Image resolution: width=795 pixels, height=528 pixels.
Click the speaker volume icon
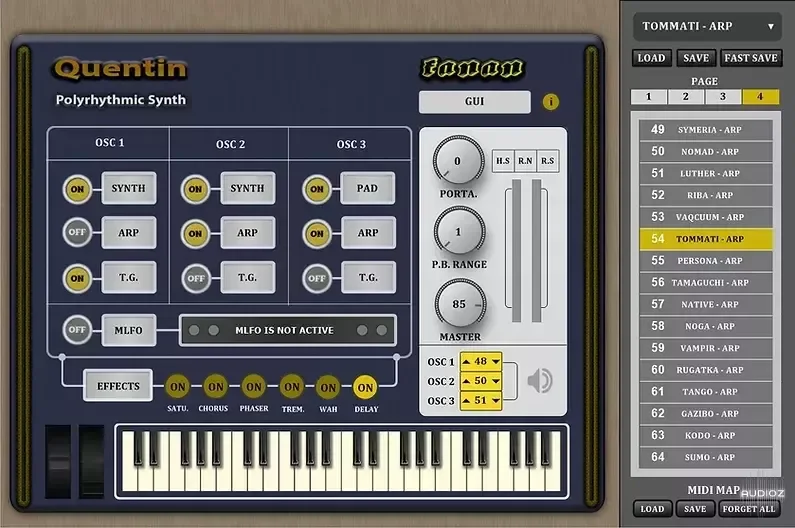[x=539, y=381]
